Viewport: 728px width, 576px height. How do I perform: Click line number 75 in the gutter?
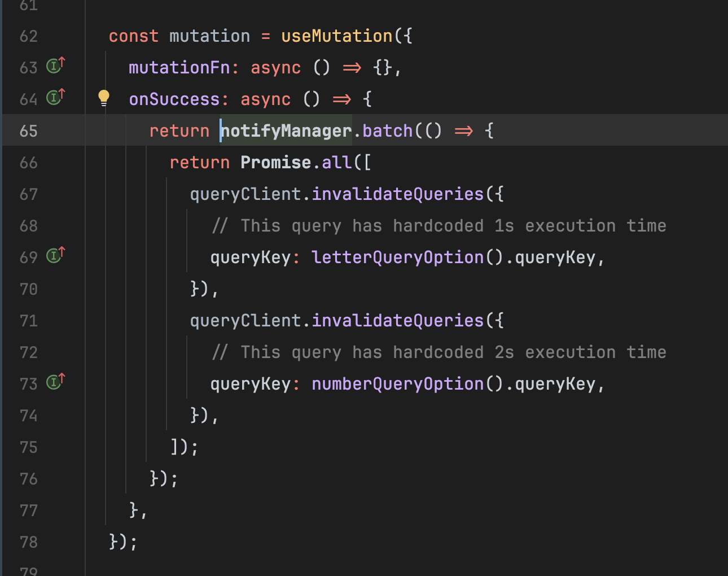pyautogui.click(x=29, y=447)
